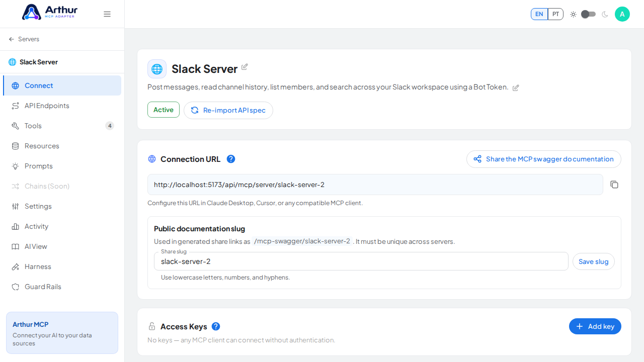
Task: Click Add key button
Action: coord(595,326)
